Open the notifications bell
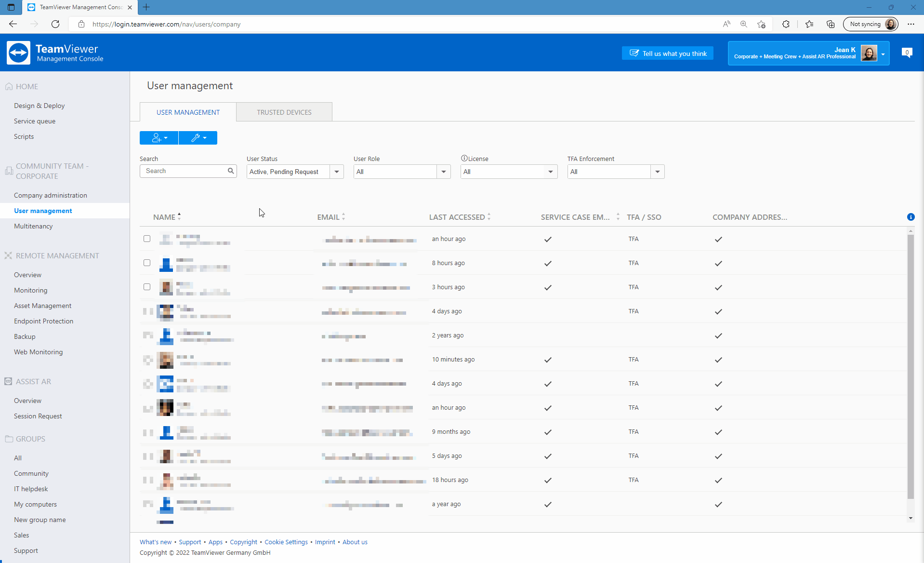This screenshot has width=924, height=563. tap(907, 53)
